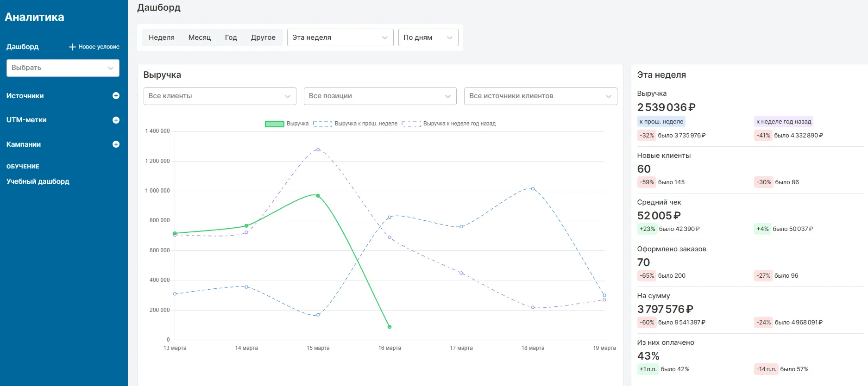
Task: Expand the Все позиции filter
Action: pyautogui.click(x=380, y=96)
